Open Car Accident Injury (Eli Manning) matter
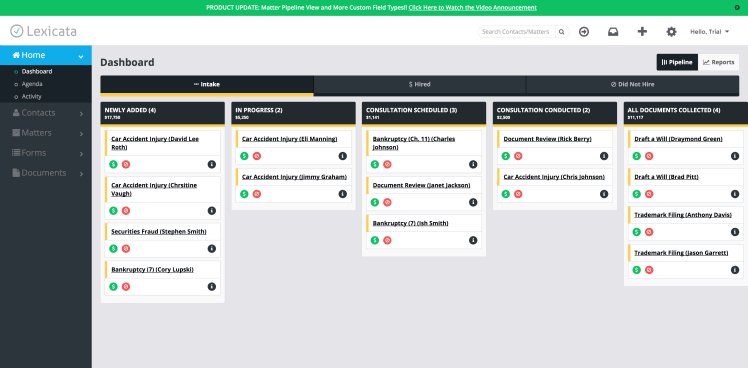 click(x=290, y=139)
